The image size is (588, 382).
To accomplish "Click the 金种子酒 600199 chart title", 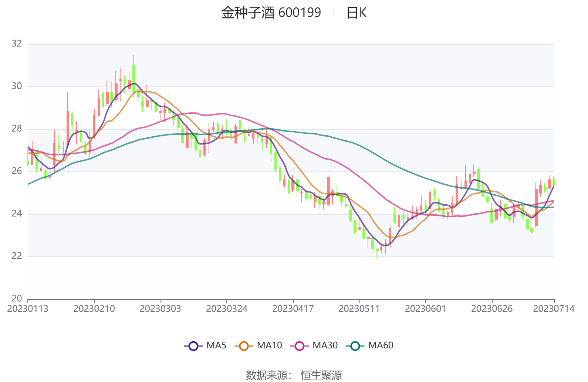I will coord(271,13).
